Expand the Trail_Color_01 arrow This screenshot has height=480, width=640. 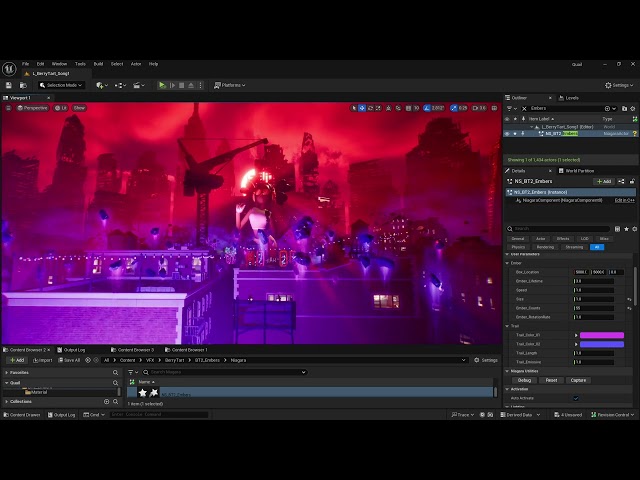click(576, 335)
